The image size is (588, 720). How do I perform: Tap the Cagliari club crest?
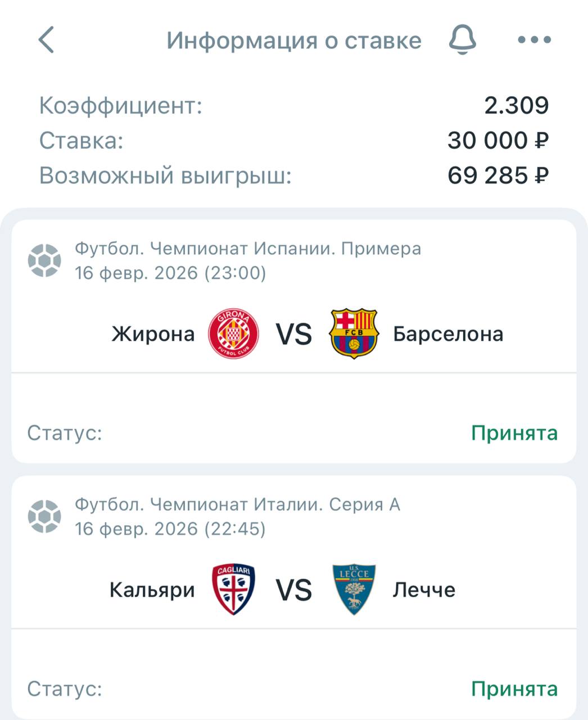233,589
